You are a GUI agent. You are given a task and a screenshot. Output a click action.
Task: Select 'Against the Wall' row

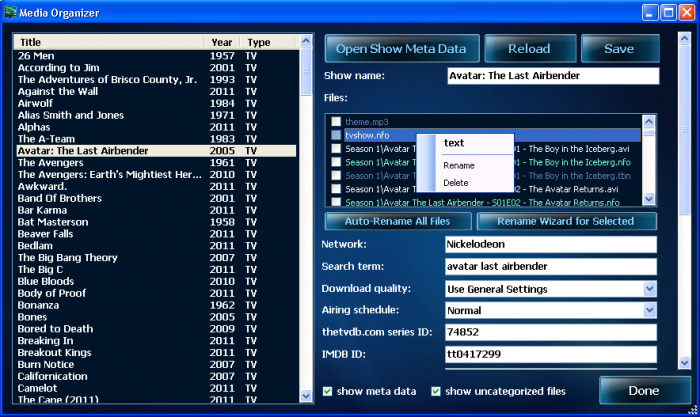click(156, 92)
